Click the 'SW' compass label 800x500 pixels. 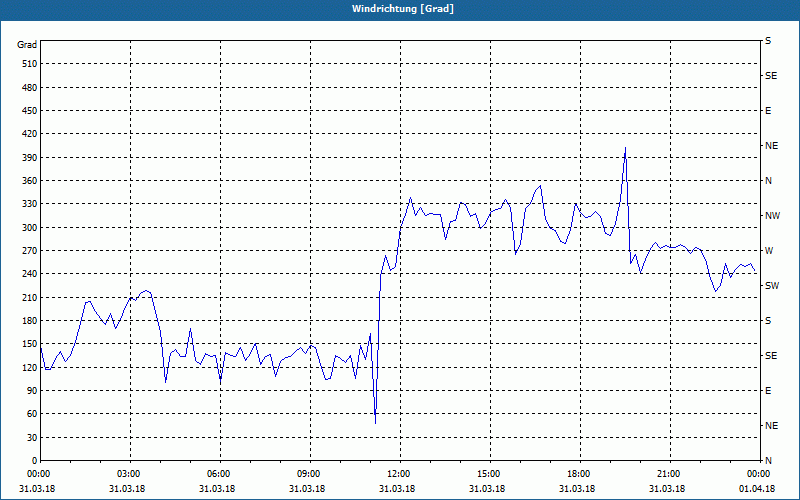pyautogui.click(x=772, y=286)
